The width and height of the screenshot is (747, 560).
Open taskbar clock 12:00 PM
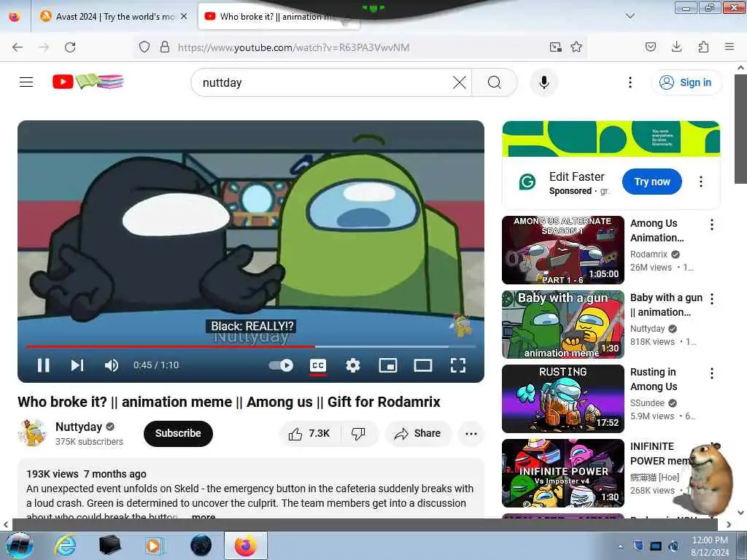click(709, 545)
